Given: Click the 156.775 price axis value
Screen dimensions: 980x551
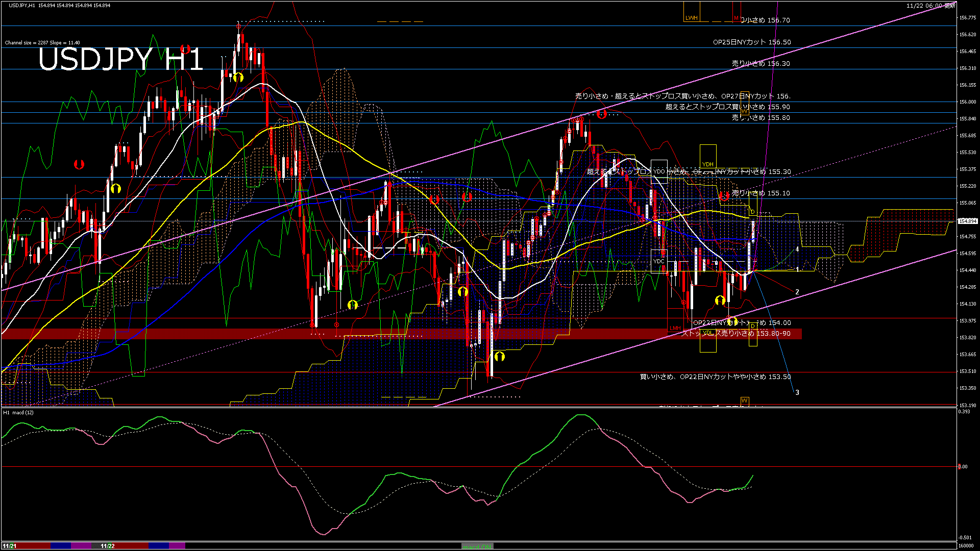Looking at the screenshot, I should click(968, 18).
